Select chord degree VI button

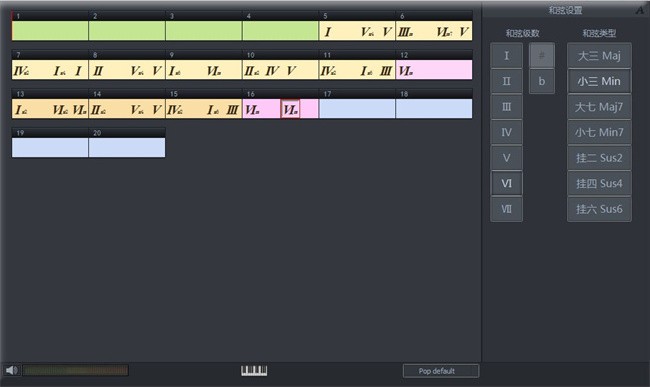507,183
